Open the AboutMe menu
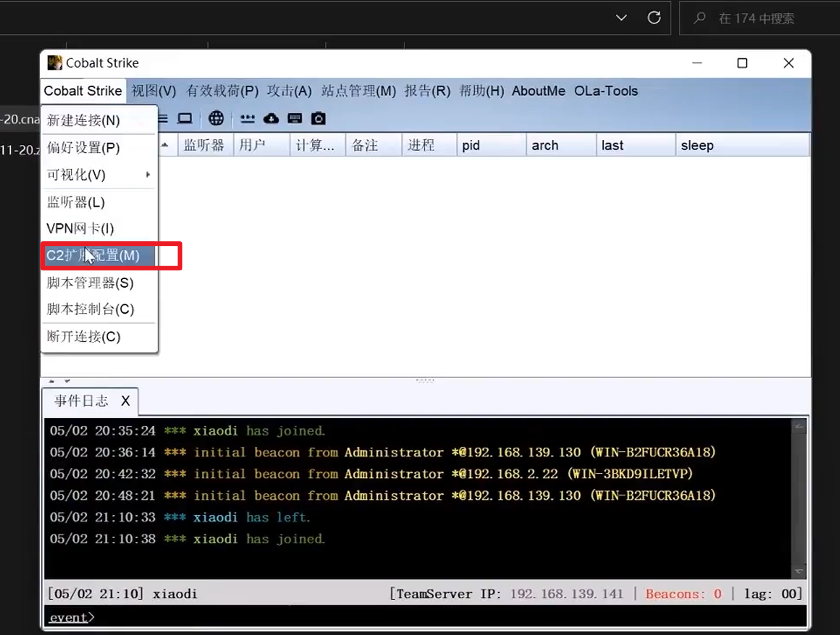840x635 pixels. point(538,91)
